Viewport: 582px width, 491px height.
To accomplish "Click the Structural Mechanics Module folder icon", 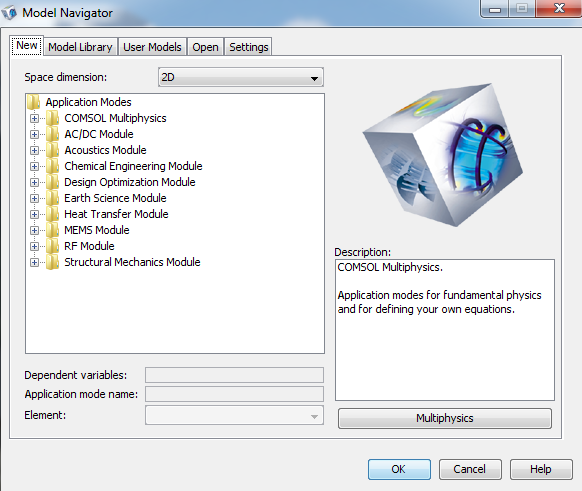I will click(53, 262).
